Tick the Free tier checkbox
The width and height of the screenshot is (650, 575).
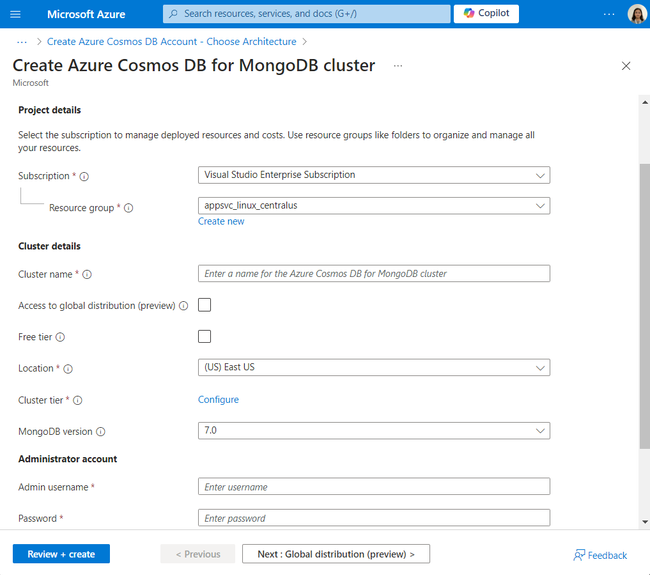click(205, 337)
